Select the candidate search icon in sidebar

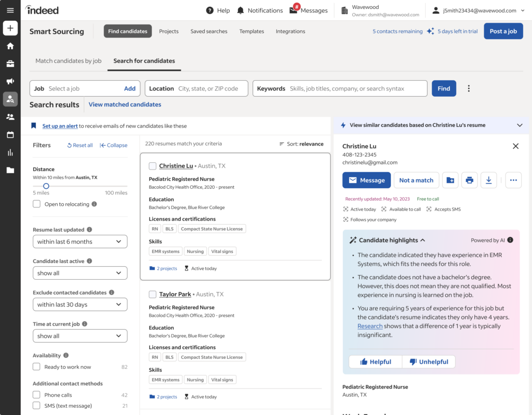10,99
